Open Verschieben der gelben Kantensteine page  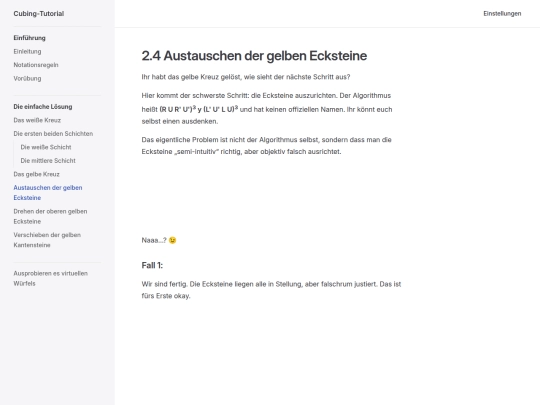point(47,240)
